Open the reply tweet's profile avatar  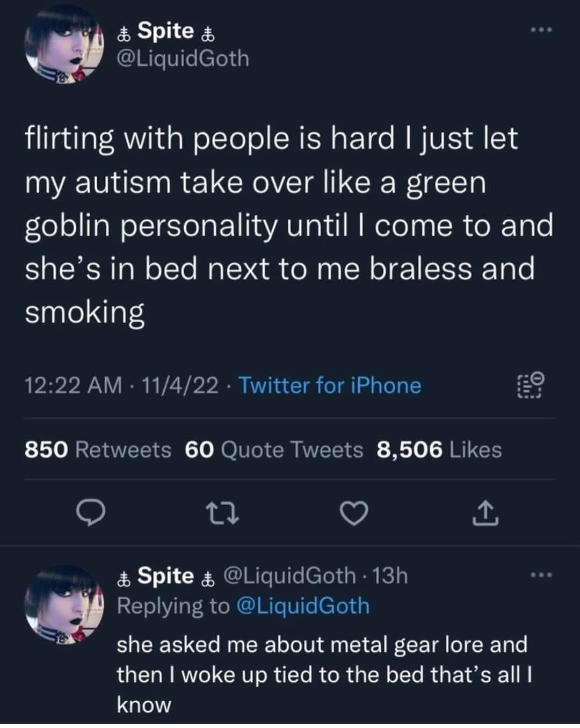point(63,603)
